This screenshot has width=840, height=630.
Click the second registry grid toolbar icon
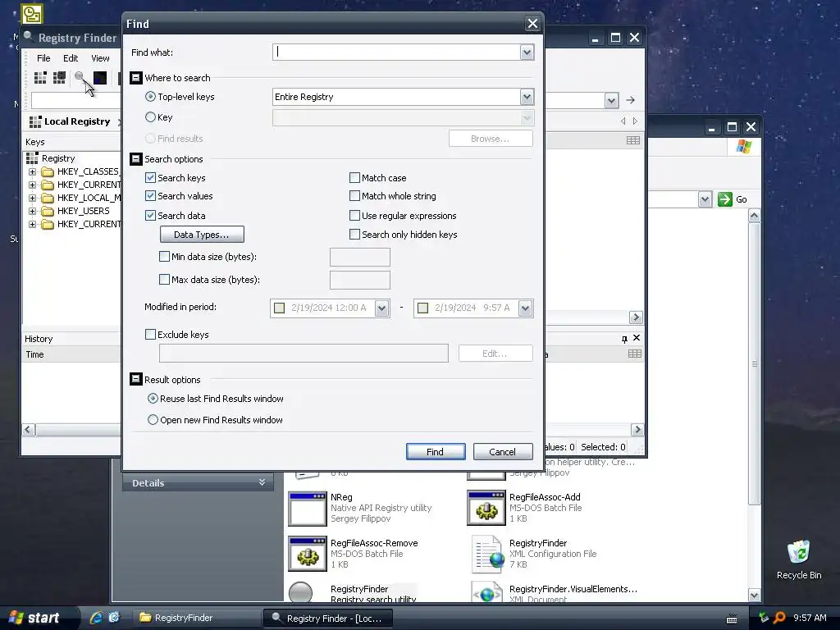coord(59,78)
